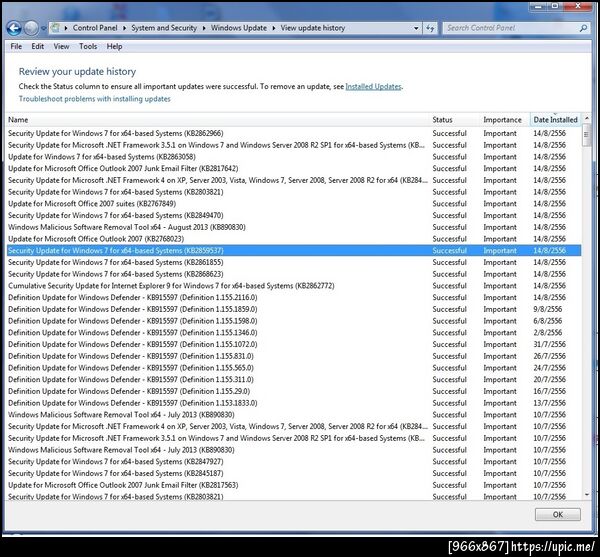
Task: Select Security Update row KB2861855
Action: click(x=294, y=262)
